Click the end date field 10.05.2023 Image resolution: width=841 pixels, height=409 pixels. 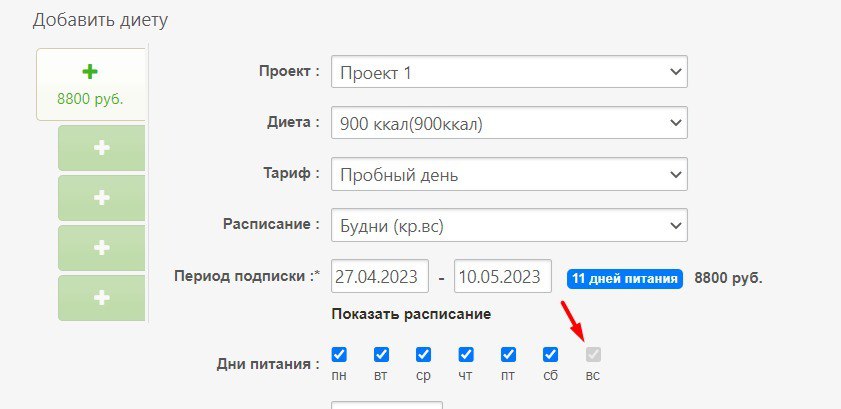click(502, 276)
